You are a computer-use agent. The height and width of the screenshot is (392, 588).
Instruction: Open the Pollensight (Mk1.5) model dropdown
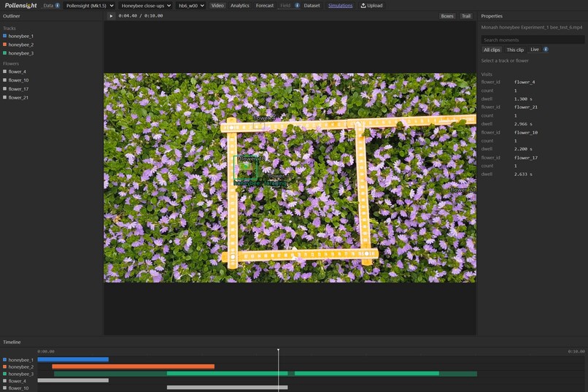[90, 5]
